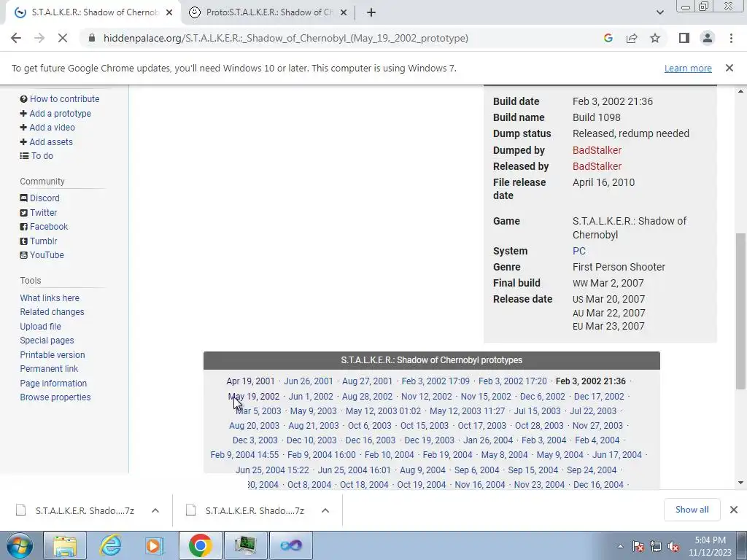Visit the Tumblr community link
Screen dimensions: 747x560
[43, 241]
